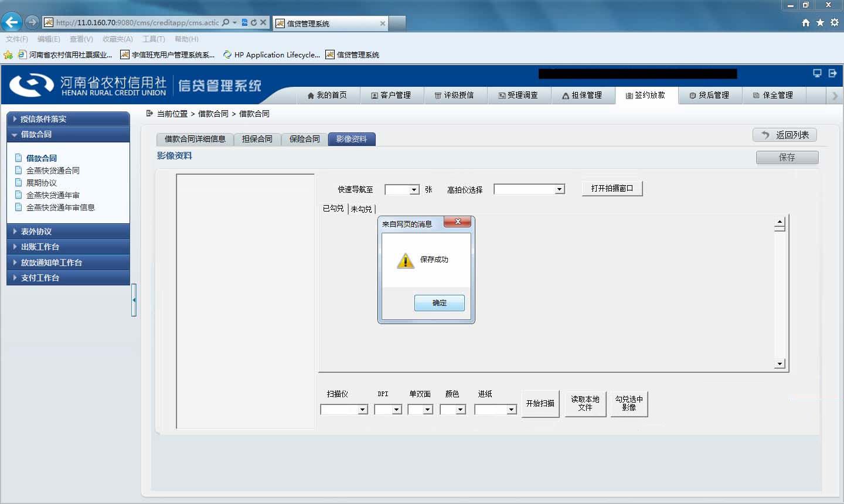Expand the 放款通知单工作台 sidebar section
This screenshot has height=504, width=844.
68,263
